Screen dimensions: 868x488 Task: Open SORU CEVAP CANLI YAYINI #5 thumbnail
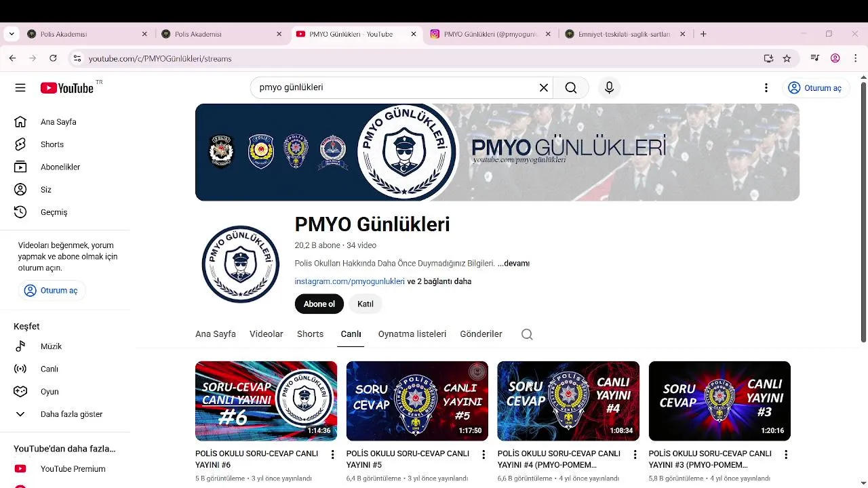417,401
